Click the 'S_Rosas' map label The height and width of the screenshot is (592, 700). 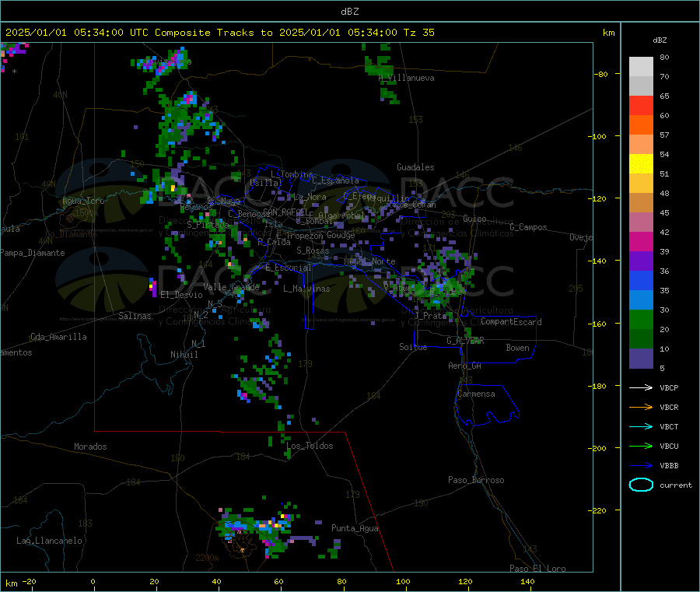[x=313, y=250]
